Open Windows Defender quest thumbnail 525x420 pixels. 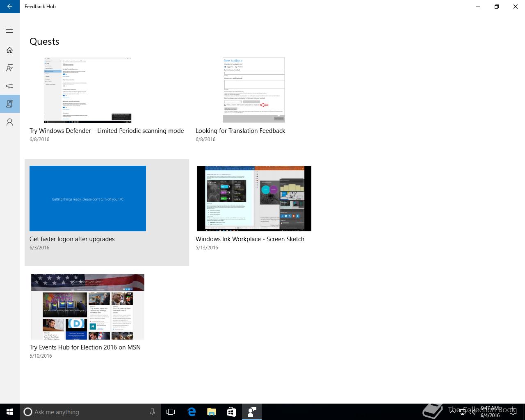click(x=88, y=90)
